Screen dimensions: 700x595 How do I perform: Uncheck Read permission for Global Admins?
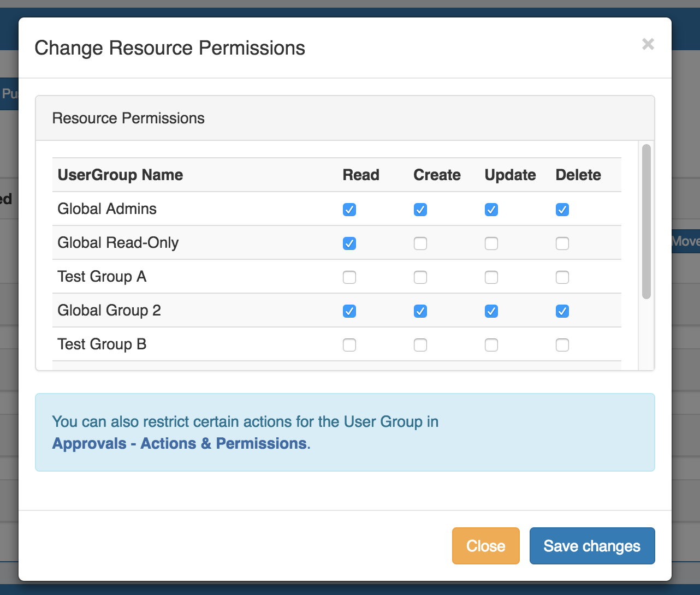tap(349, 210)
